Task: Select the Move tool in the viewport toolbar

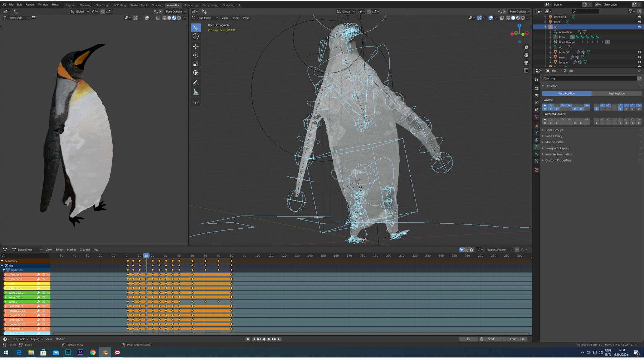Action: [196, 46]
